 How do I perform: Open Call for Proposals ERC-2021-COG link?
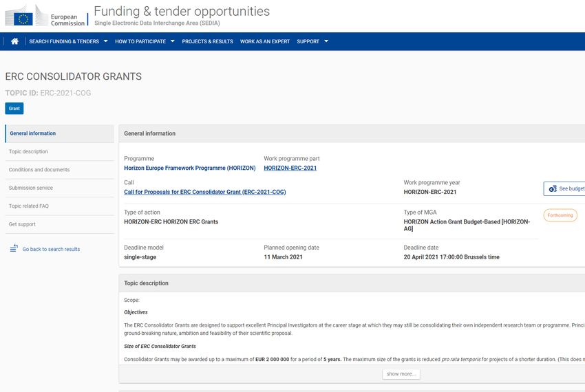[205, 192]
